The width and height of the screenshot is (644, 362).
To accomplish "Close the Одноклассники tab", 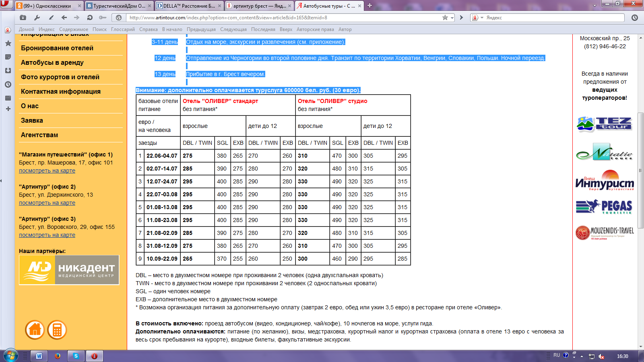I will click(79, 6).
